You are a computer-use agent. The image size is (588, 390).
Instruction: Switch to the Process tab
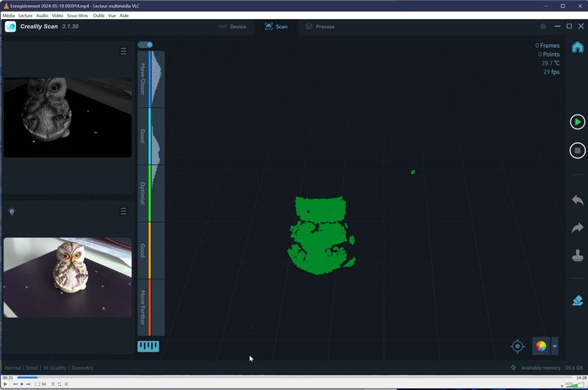point(320,26)
